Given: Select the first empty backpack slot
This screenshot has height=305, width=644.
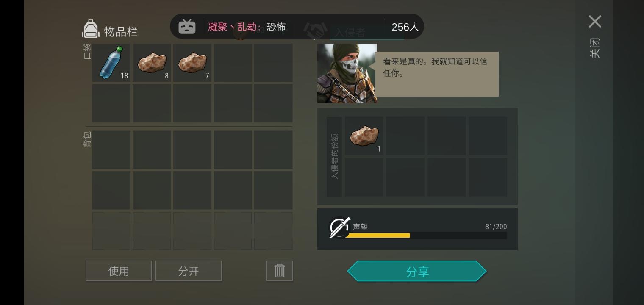Looking at the screenshot, I should pos(111,150).
